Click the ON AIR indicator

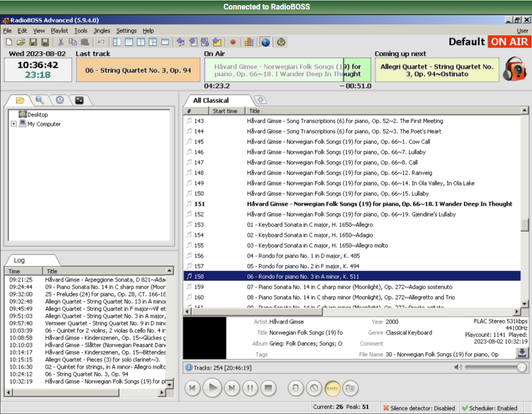click(509, 42)
